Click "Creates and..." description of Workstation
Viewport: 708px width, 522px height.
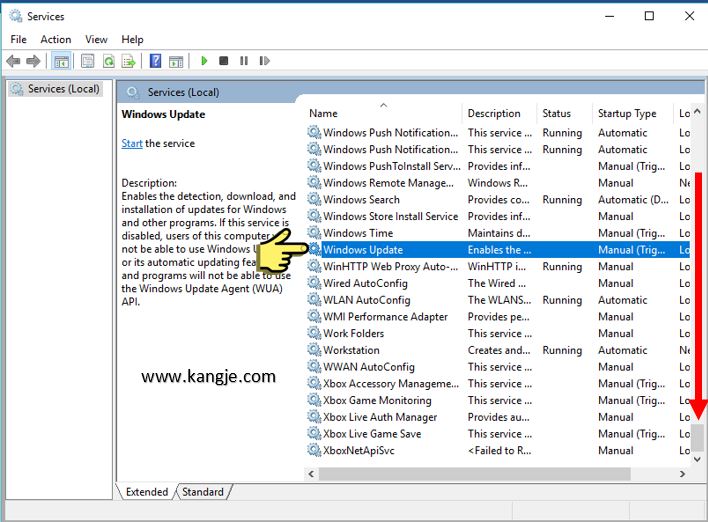tap(499, 350)
